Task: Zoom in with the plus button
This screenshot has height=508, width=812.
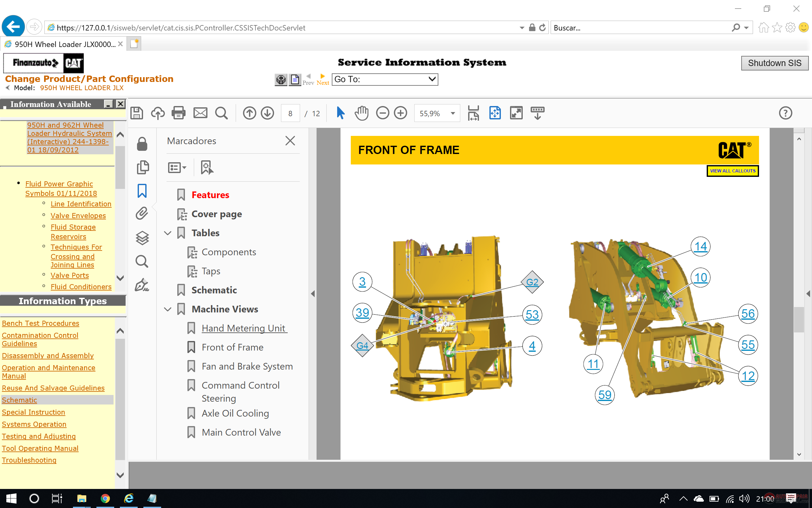Action: pos(401,113)
